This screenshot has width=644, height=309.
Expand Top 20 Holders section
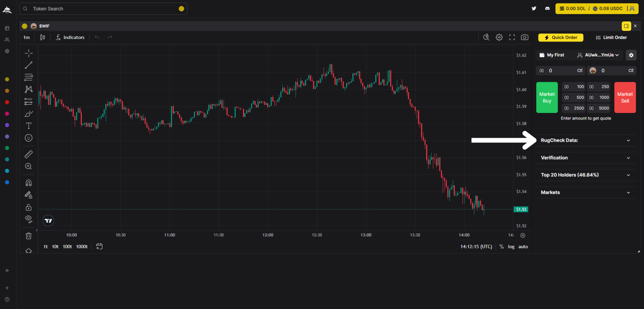tap(586, 175)
